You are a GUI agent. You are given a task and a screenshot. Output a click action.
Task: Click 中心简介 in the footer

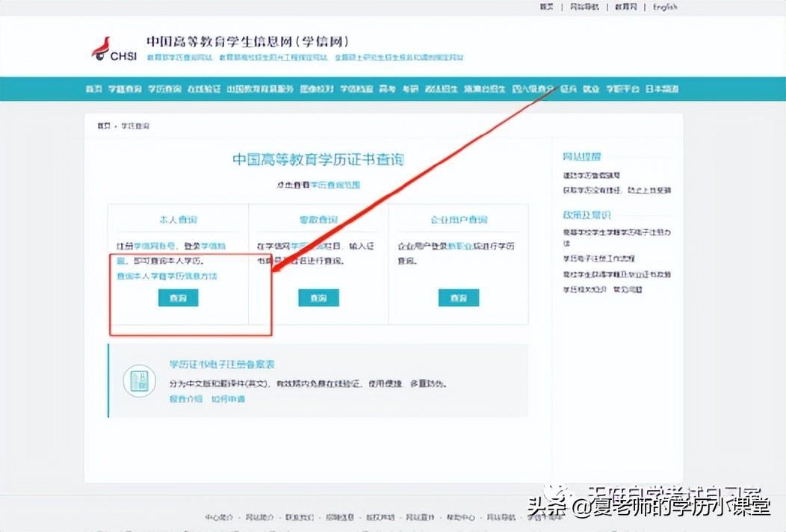coord(219,517)
